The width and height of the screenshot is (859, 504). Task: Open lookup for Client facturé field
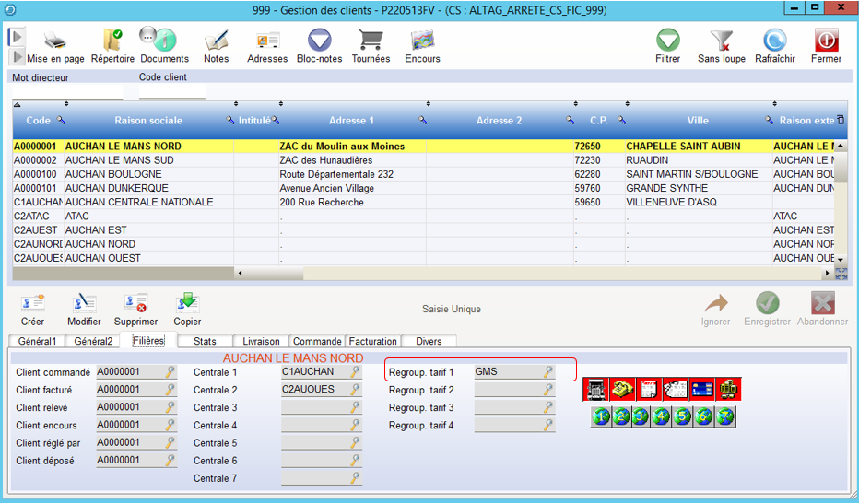coord(170,390)
